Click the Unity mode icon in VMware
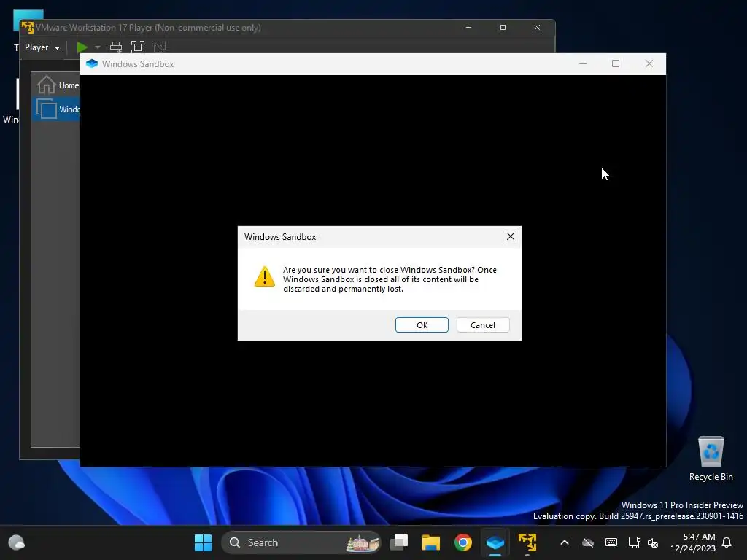This screenshot has width=747, height=560. [160, 47]
